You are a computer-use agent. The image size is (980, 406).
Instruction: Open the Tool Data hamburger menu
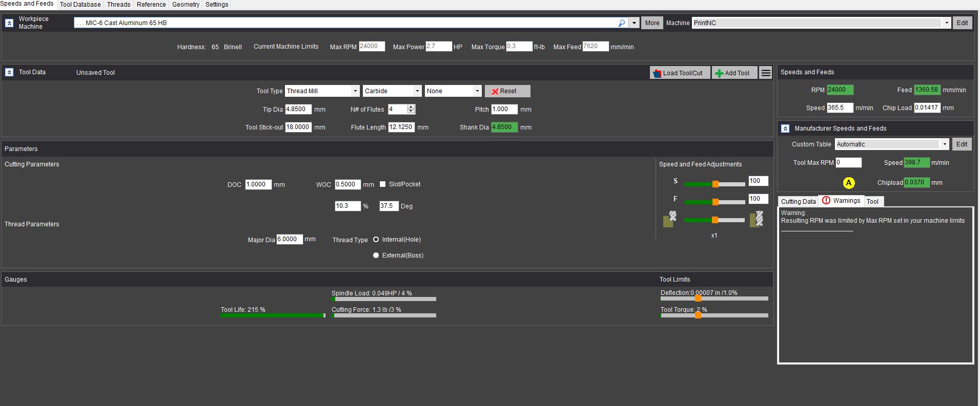click(x=766, y=73)
